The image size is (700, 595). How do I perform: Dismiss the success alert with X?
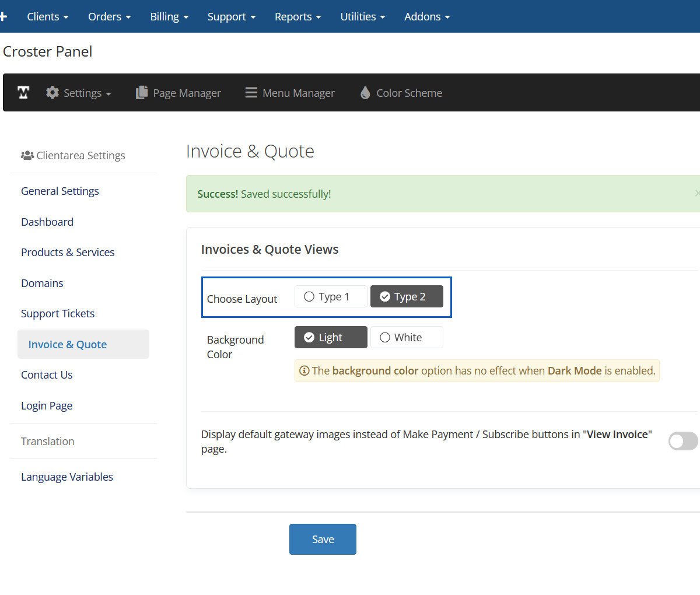(x=696, y=193)
